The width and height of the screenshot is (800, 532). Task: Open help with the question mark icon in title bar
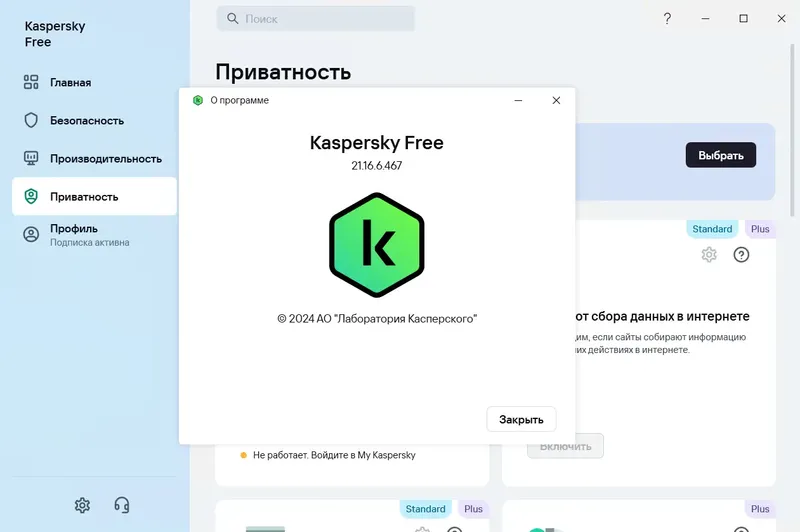667,19
